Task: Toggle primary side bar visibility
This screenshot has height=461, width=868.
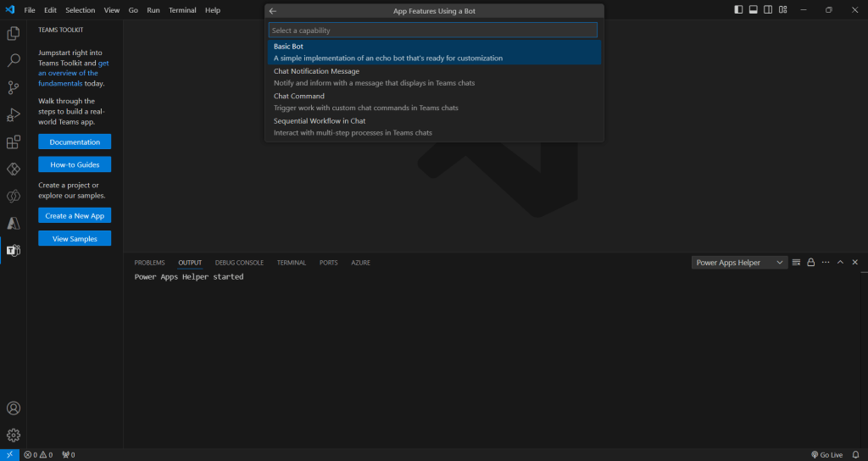Action: pos(738,10)
